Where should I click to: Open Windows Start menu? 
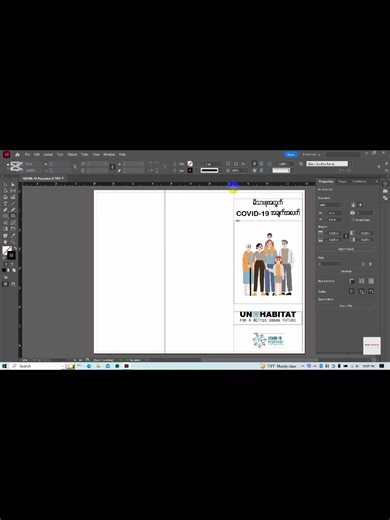tap(4, 366)
